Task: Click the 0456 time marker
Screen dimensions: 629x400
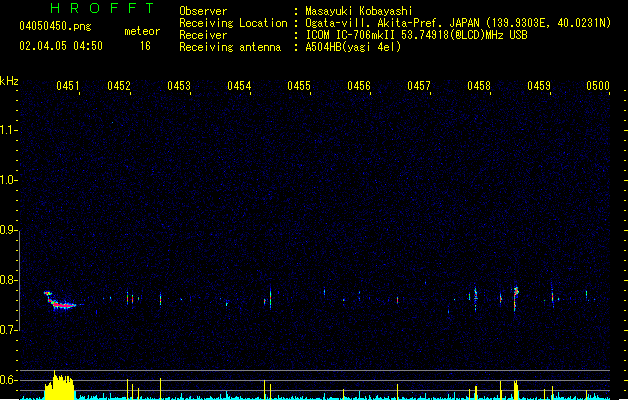Action: 359,86
